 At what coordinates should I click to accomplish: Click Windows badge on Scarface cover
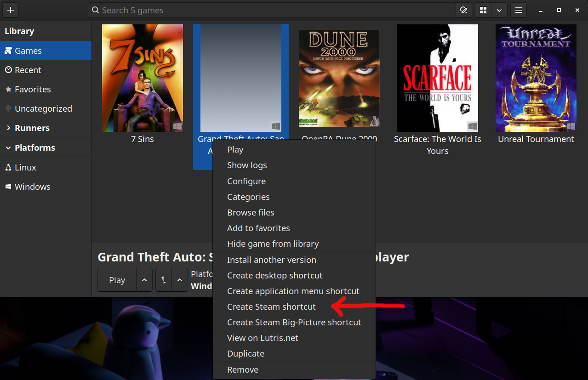[x=473, y=126]
